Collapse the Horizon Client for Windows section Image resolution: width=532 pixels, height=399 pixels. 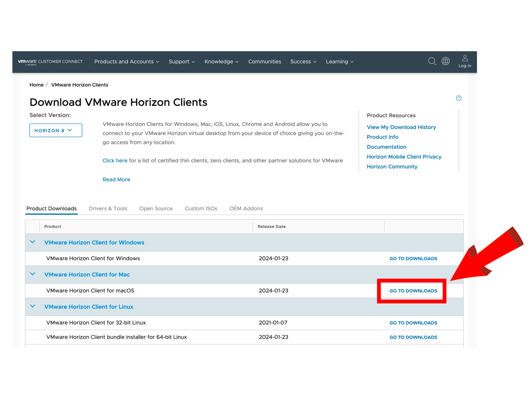pyautogui.click(x=32, y=242)
